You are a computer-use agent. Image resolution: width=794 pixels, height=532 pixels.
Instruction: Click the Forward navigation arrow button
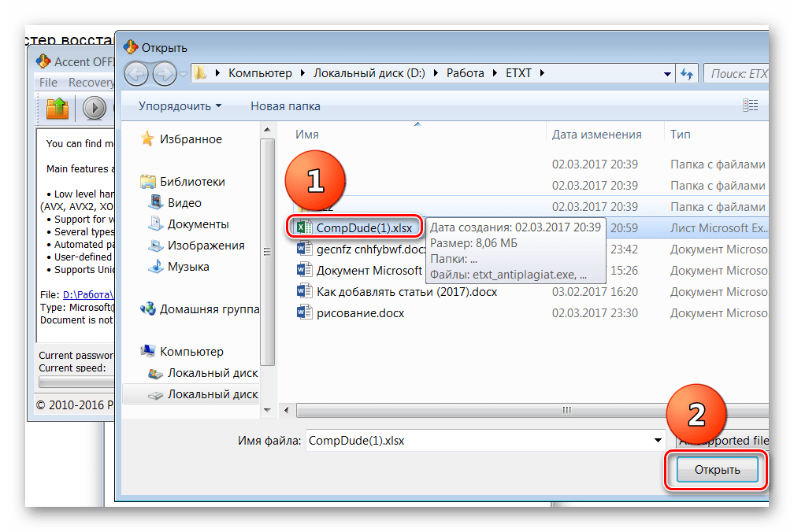164,74
